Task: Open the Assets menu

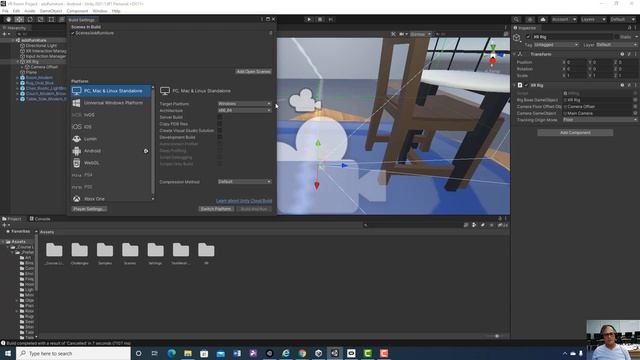Action: tap(29, 11)
